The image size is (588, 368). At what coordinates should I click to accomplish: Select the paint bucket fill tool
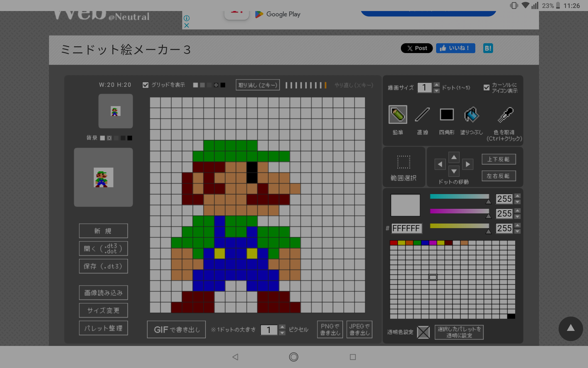(x=471, y=115)
